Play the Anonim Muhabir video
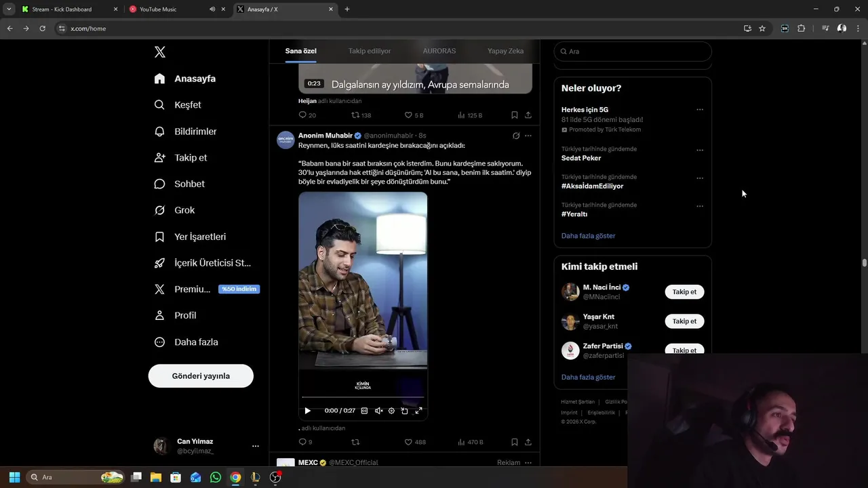 tap(307, 411)
